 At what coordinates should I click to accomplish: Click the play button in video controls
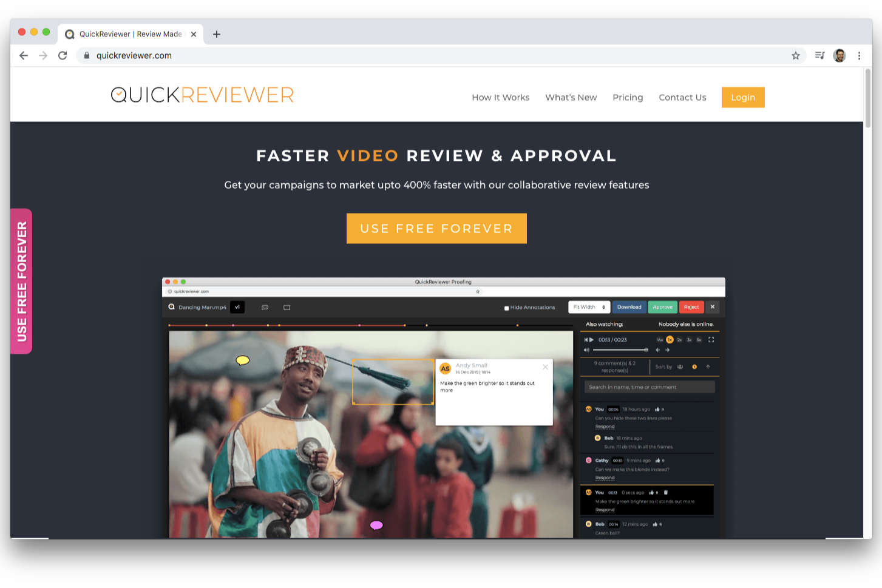592,340
